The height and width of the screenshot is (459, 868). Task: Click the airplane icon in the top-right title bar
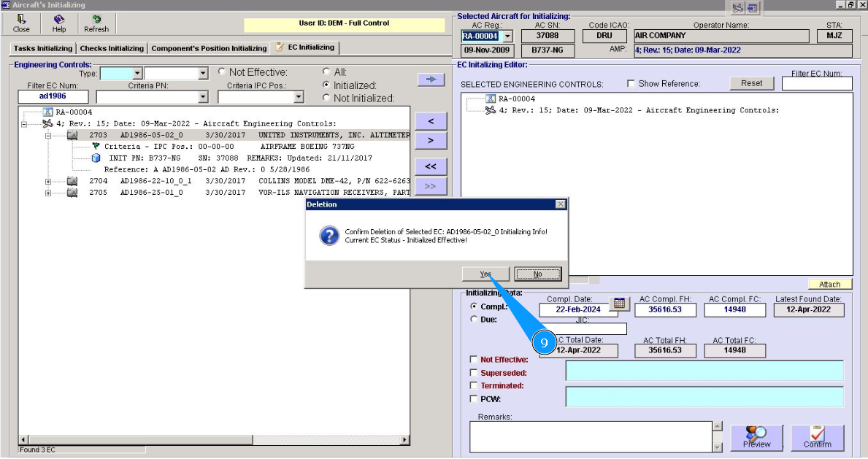tap(738, 8)
